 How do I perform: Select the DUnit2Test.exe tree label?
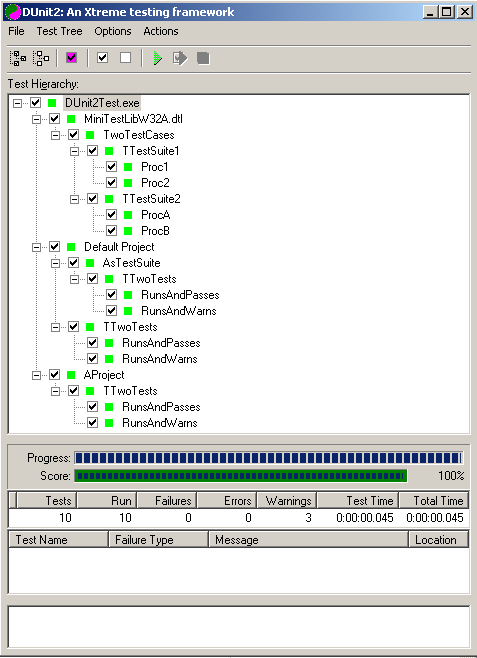(102, 103)
